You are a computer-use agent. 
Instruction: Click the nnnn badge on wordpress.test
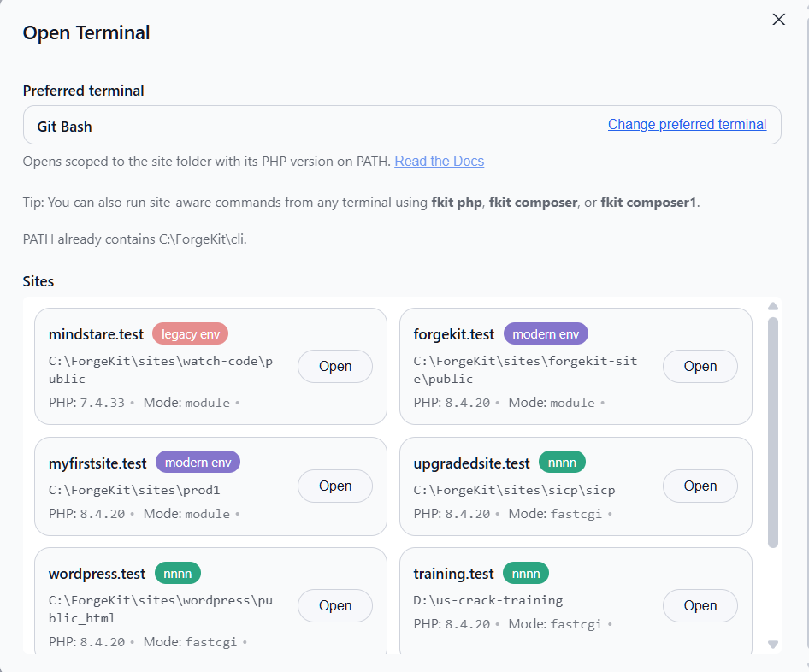pos(178,574)
